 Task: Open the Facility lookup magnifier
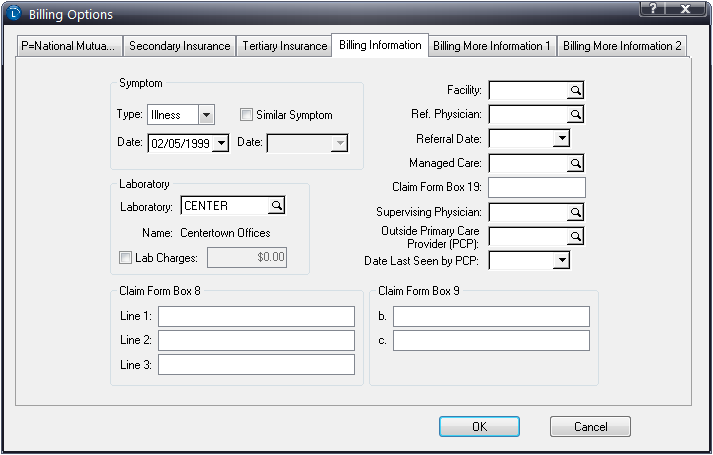click(575, 90)
